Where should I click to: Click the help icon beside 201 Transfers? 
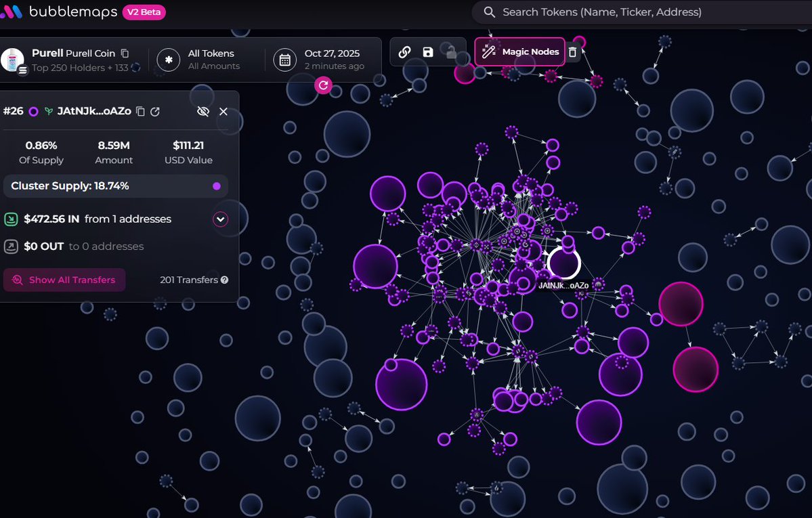[x=224, y=280]
